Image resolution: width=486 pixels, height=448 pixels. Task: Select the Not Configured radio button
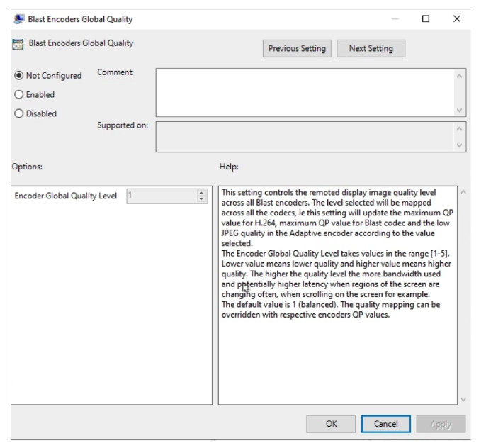tap(19, 76)
